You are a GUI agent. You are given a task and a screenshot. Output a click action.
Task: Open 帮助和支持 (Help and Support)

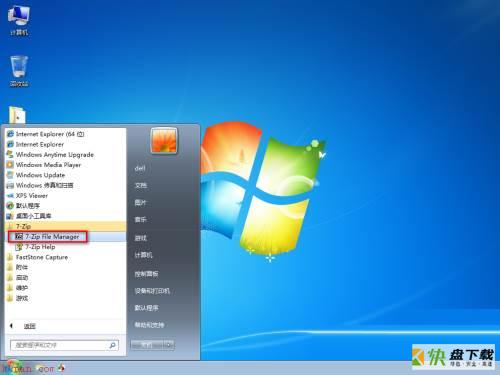(149, 325)
